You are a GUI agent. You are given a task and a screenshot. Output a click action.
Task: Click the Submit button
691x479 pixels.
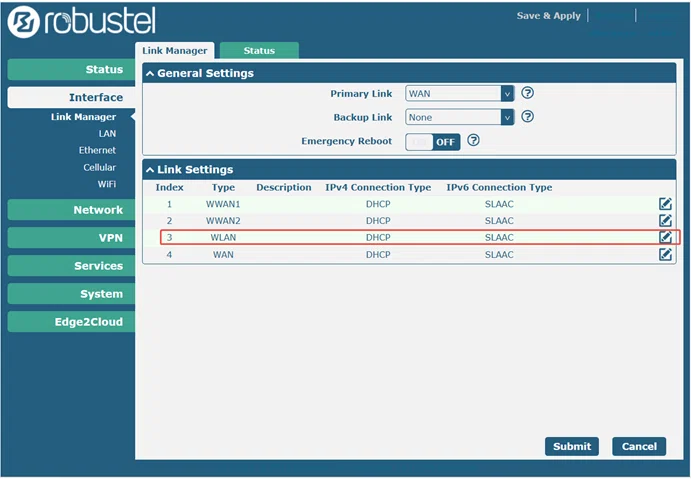point(572,446)
